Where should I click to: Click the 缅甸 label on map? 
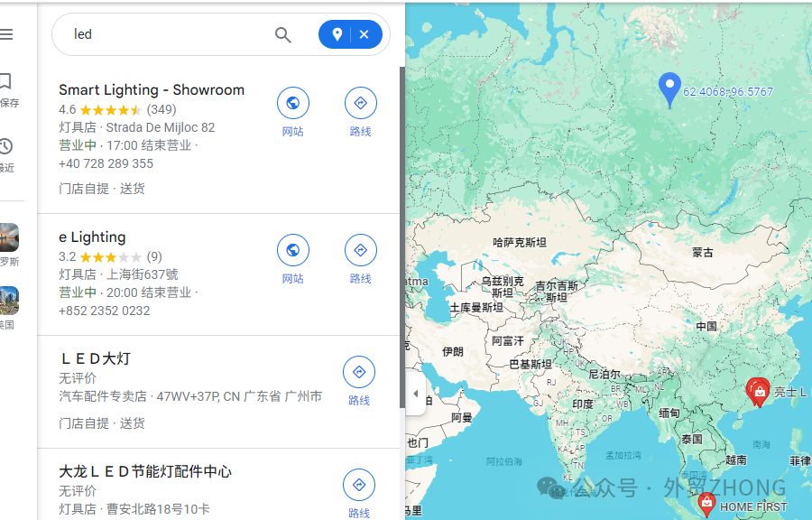(x=669, y=413)
